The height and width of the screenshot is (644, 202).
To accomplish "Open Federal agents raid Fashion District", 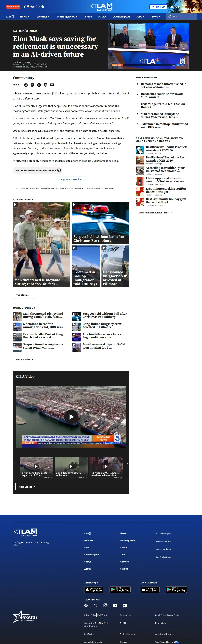I will (163, 105).
